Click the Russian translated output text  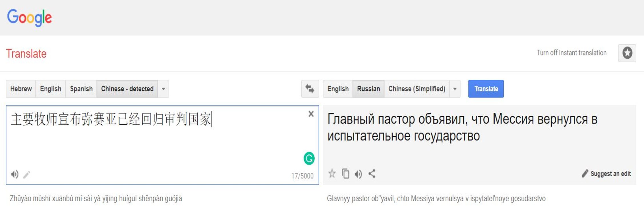coord(462,127)
